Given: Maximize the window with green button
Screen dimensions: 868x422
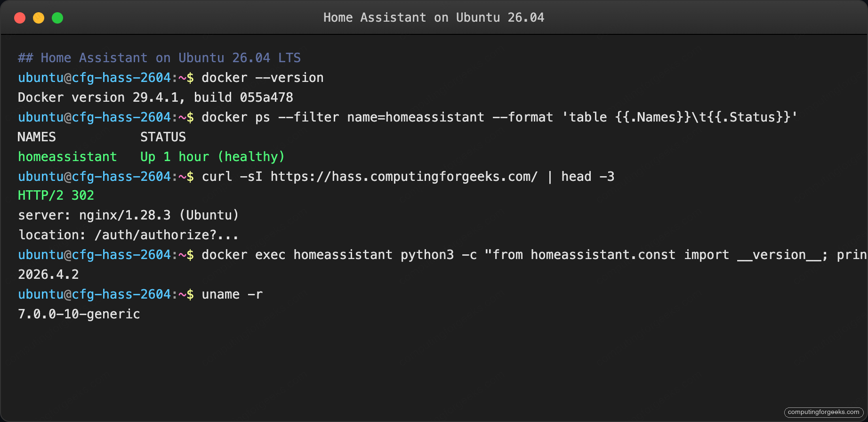Looking at the screenshot, I should click(57, 18).
